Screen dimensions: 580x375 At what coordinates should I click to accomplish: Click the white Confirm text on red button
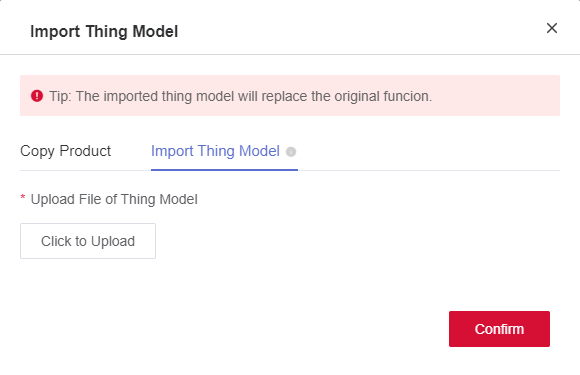(499, 329)
